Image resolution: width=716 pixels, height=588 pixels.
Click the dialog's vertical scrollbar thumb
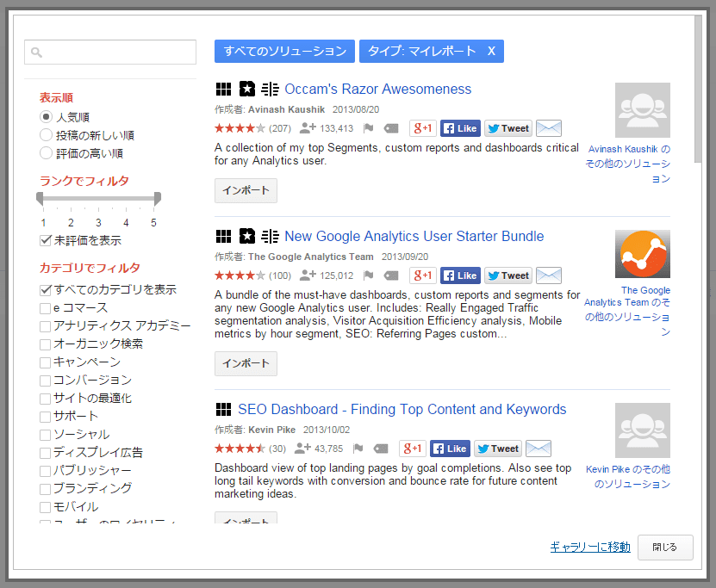point(698,89)
